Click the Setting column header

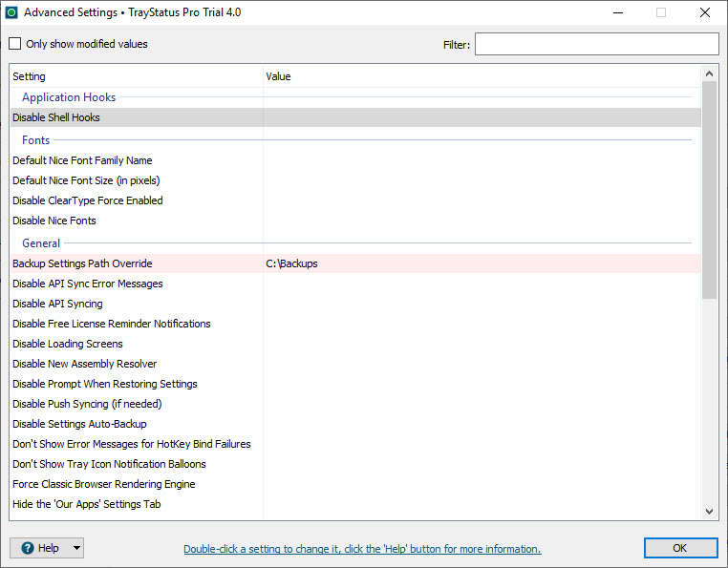tap(29, 76)
